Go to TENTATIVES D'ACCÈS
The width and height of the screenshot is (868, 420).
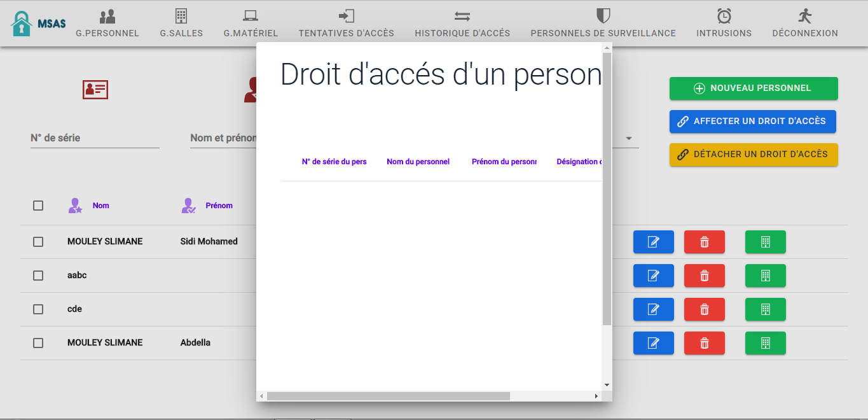pyautogui.click(x=347, y=24)
